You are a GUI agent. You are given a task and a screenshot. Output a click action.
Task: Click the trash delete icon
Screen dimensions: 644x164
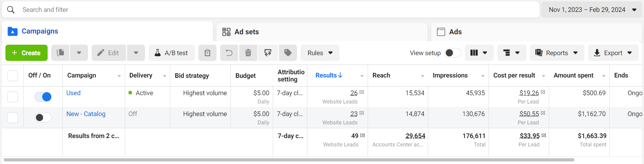click(248, 53)
